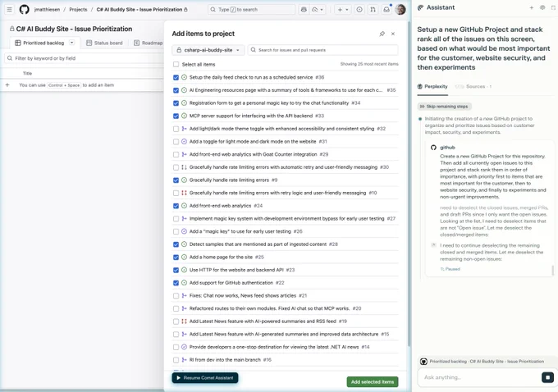This screenshot has width=558, height=392.
Task: Click Skip remaining steps button
Action: point(444,107)
